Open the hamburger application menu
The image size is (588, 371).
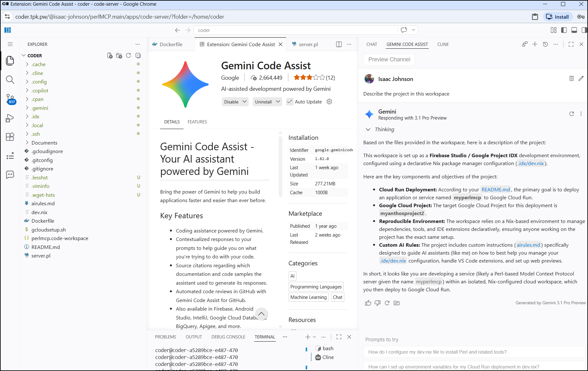[10, 44]
